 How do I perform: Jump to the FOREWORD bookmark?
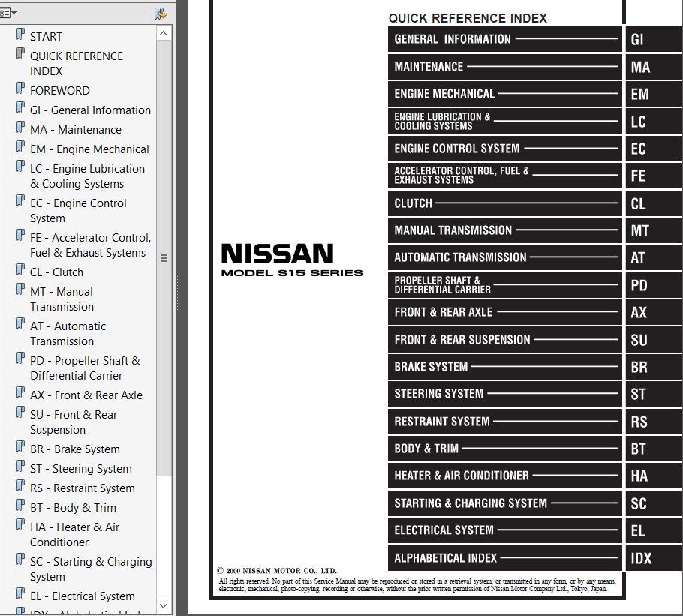click(x=60, y=91)
